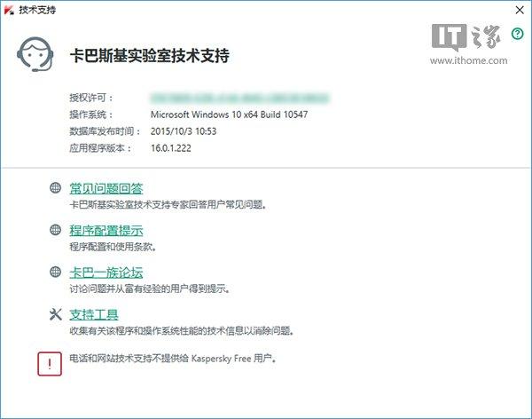532x419 pixels.
Task: Click the headset support agent icon
Action: click(x=35, y=54)
